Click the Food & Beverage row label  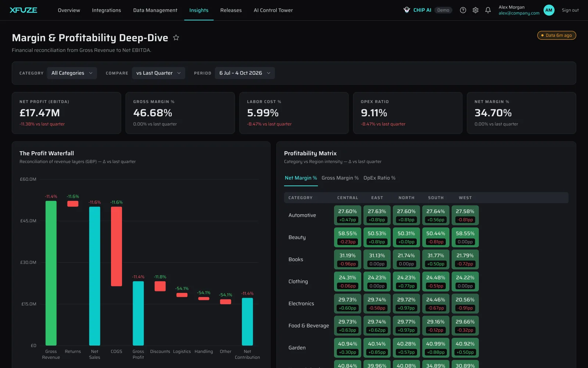click(x=309, y=326)
